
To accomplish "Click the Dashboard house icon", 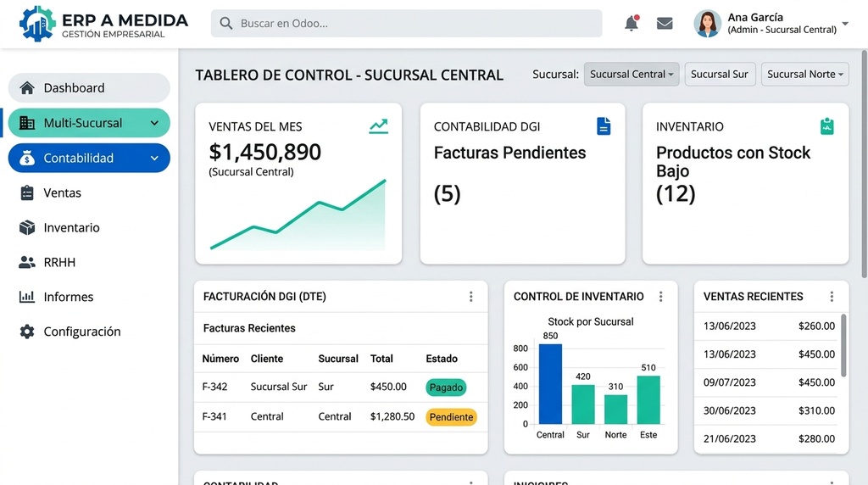I will 26,87.
